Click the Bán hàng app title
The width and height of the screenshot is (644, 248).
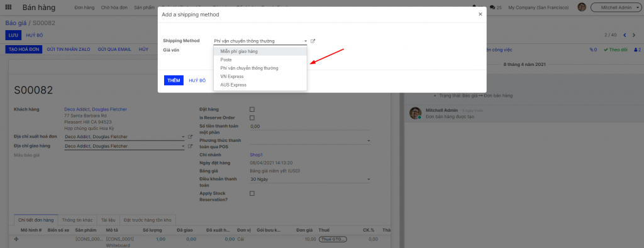pyautogui.click(x=39, y=8)
